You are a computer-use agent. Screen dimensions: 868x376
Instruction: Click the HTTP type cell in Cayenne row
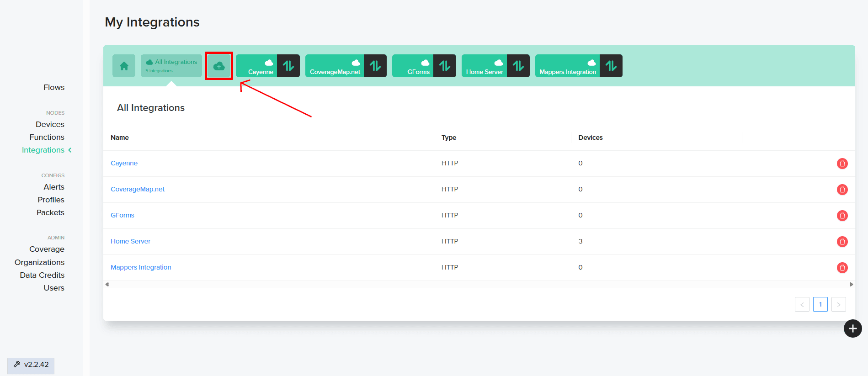click(x=450, y=163)
